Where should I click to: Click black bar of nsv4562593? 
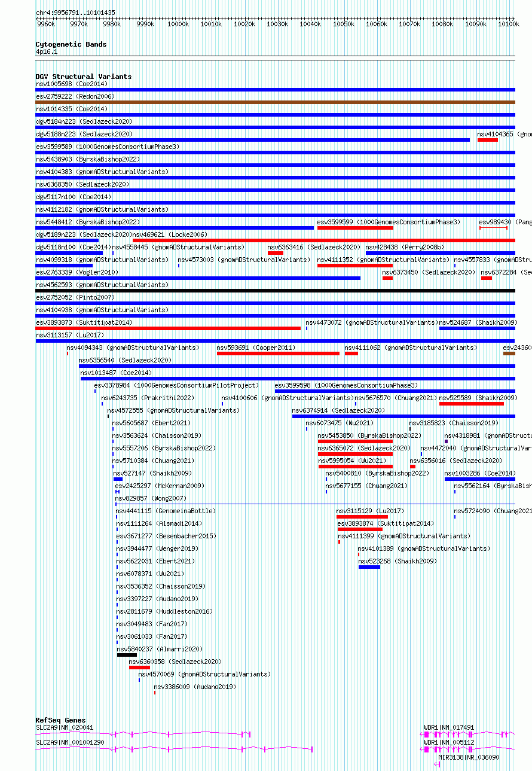pyautogui.click(x=275, y=291)
